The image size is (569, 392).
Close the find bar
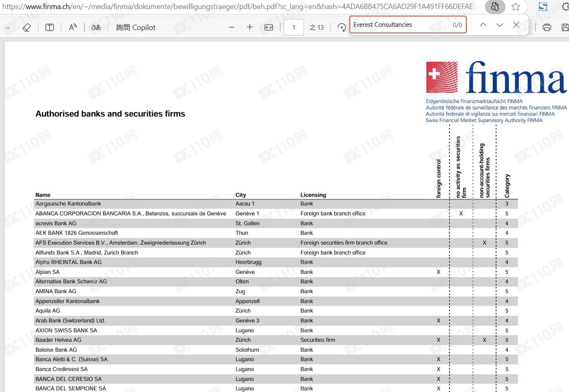[x=516, y=25]
